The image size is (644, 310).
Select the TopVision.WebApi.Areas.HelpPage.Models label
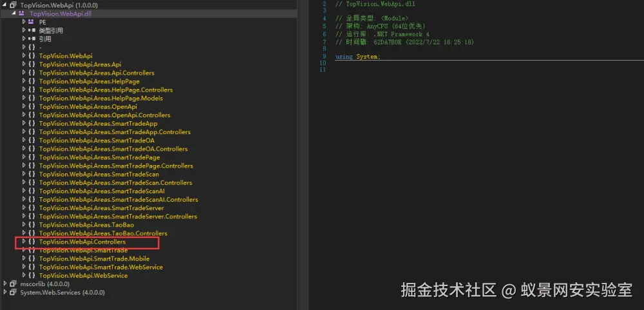(x=101, y=98)
